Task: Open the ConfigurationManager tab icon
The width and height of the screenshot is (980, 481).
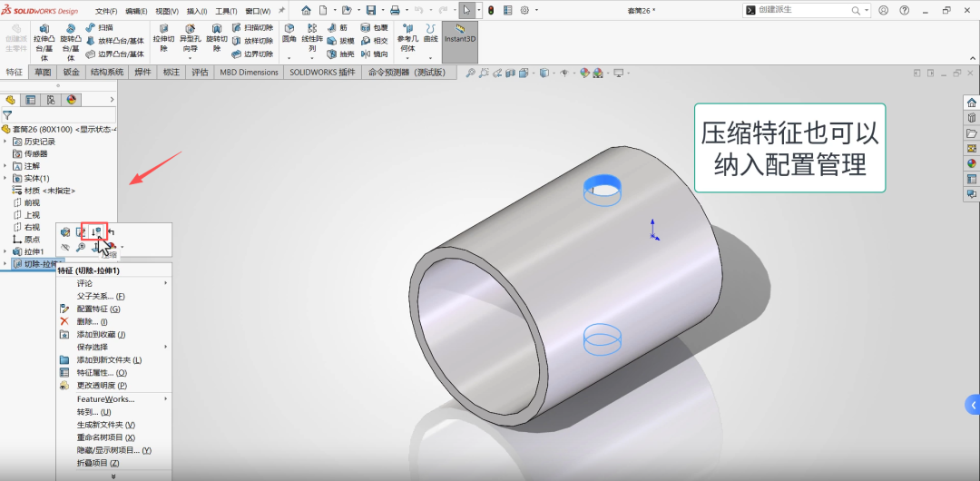Action: (51, 100)
